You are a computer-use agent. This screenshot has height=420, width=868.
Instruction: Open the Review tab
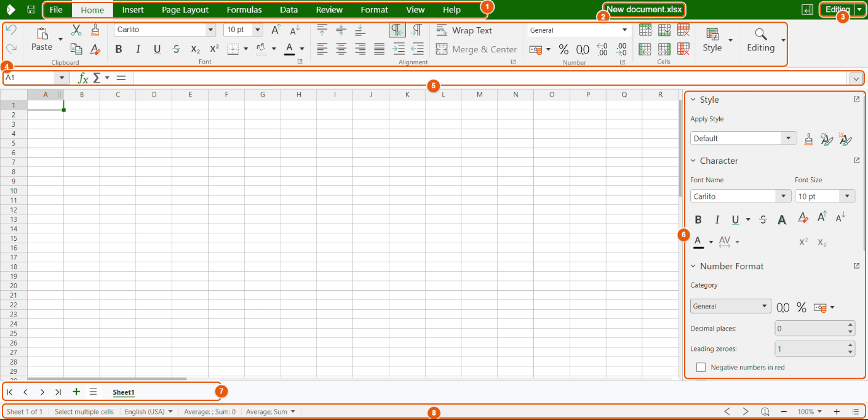(x=329, y=10)
